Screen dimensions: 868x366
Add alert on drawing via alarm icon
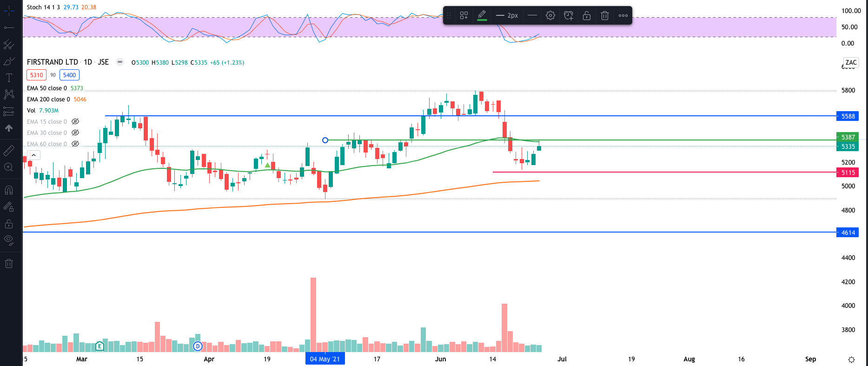coord(568,15)
